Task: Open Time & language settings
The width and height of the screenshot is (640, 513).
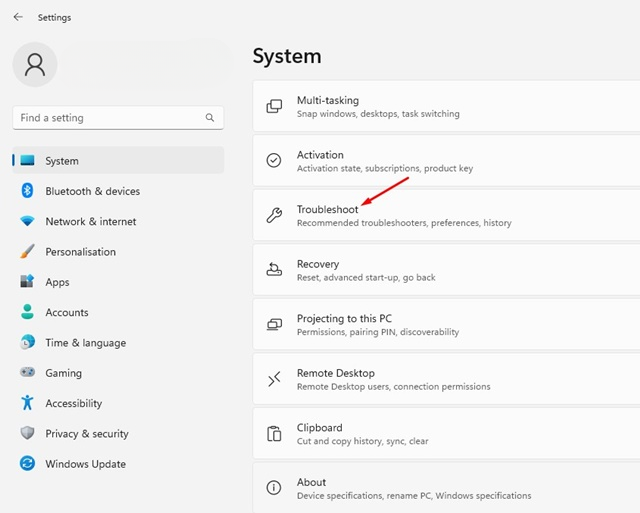Action: point(118,342)
